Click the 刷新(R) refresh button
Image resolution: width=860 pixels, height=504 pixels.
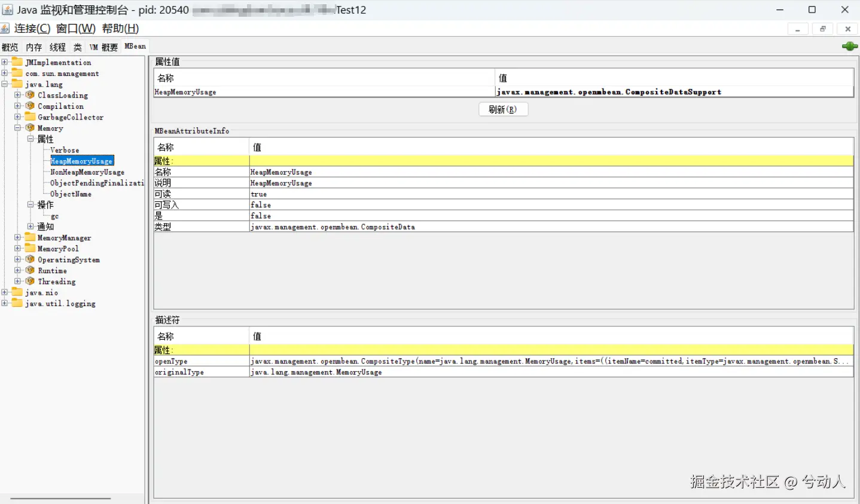503,109
